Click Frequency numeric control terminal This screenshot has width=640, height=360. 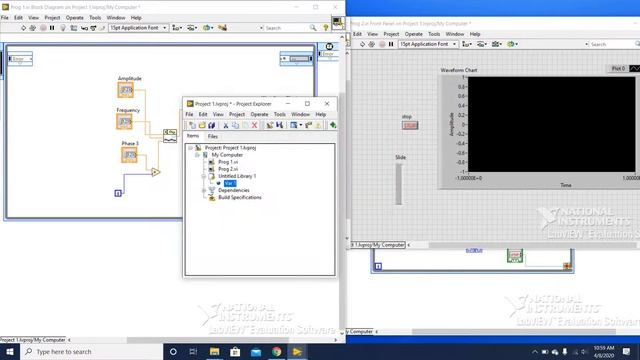[x=124, y=122]
